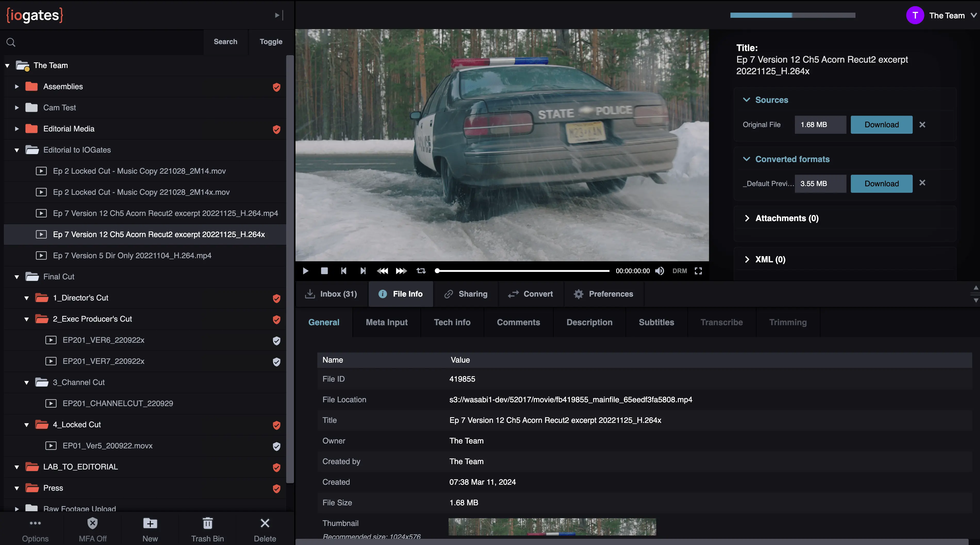Click the fast forward icon
This screenshot has height=545, width=980.
coord(401,271)
